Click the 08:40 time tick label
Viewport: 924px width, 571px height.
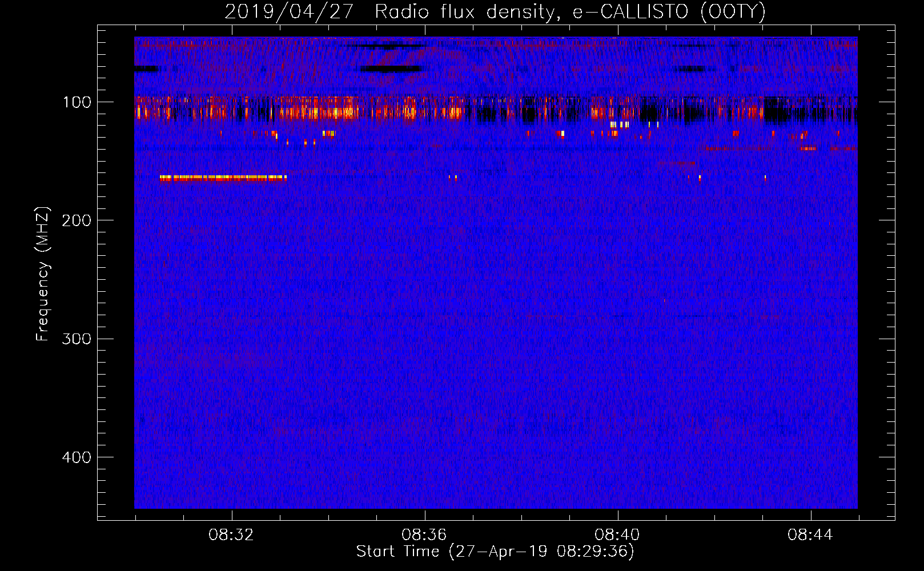(617, 535)
